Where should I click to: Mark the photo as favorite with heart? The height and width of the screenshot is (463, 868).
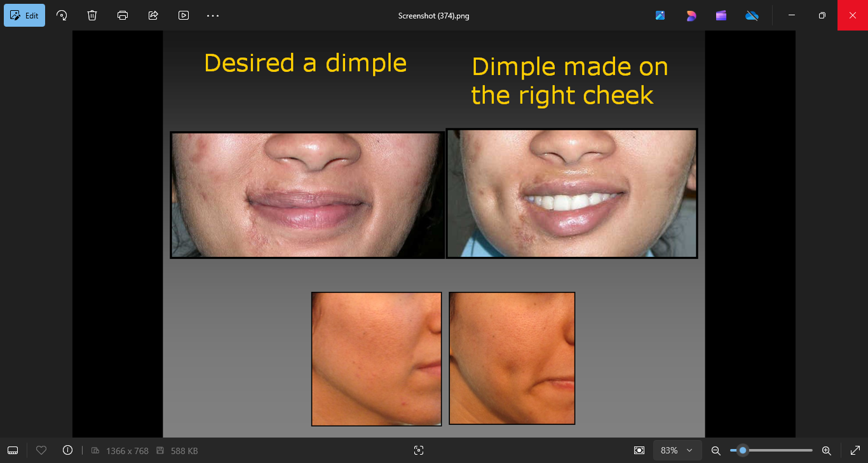point(41,450)
